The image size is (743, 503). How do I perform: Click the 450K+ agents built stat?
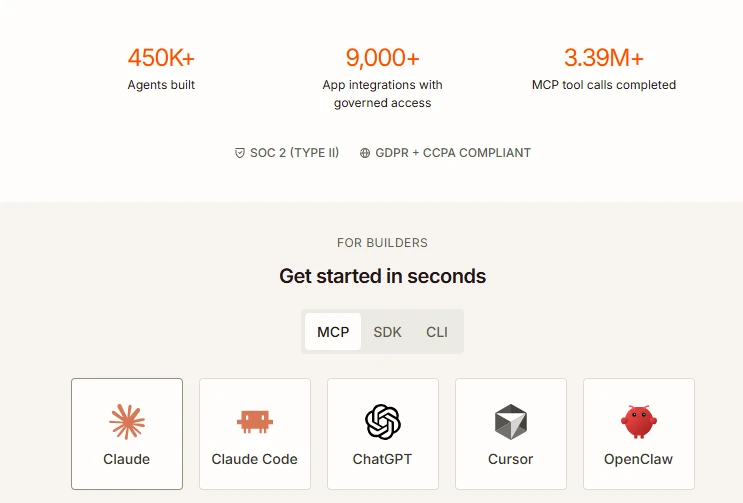[x=161, y=69]
